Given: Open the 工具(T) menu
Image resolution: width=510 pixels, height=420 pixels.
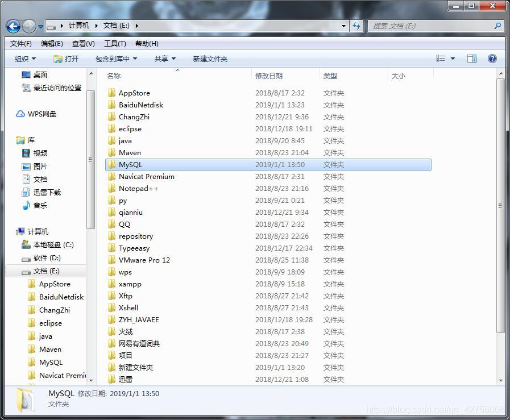Looking at the screenshot, I should 115,44.
